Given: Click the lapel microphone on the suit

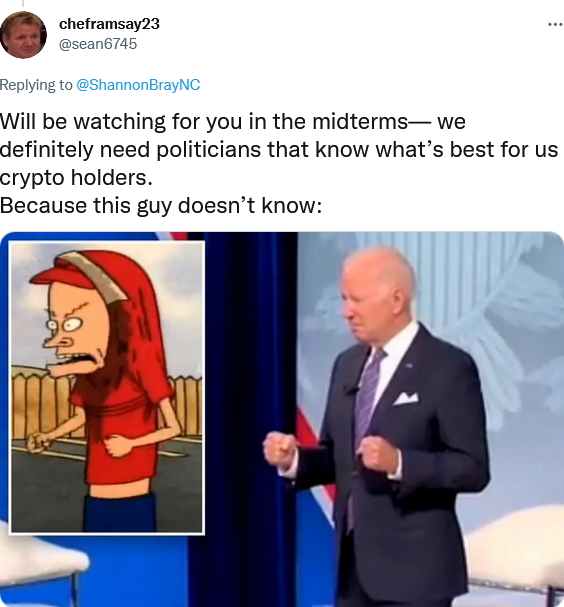Looking at the screenshot, I should point(351,389).
